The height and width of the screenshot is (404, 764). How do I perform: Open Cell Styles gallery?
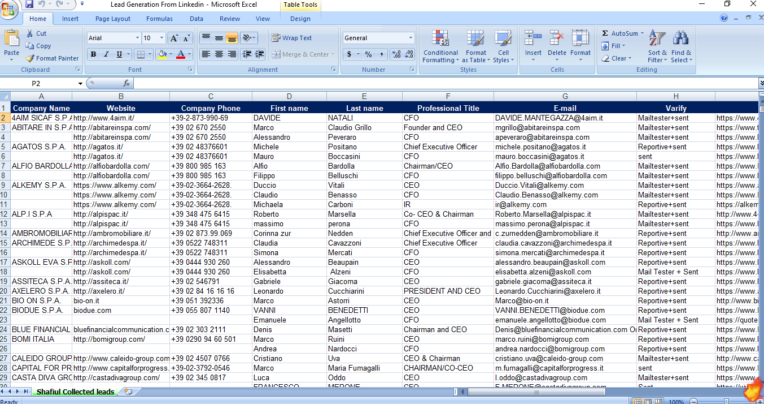pyautogui.click(x=503, y=46)
